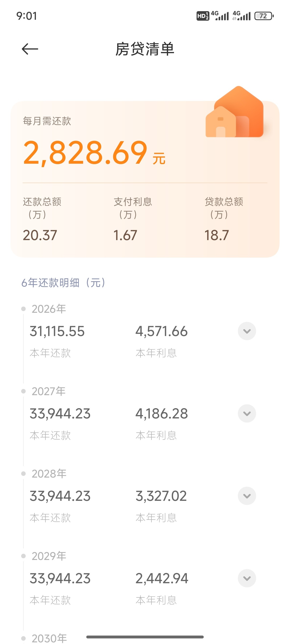Tap the 还款总额 value 20.37

coord(40,235)
